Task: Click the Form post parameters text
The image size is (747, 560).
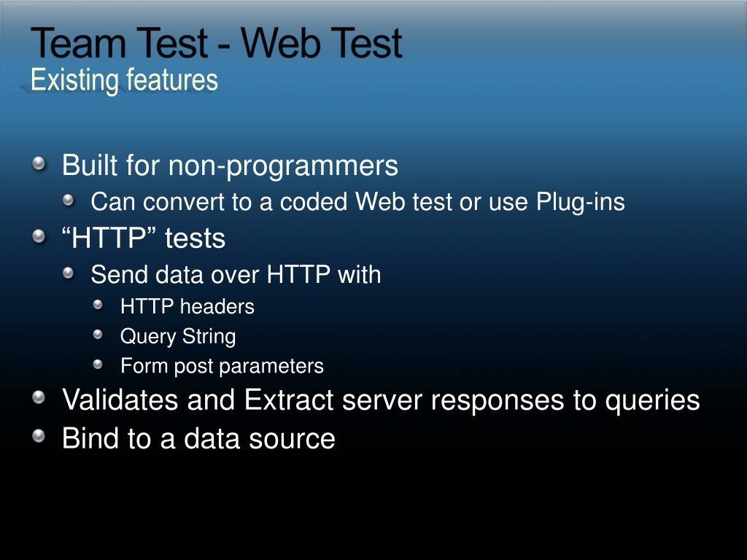Action: tap(222, 367)
